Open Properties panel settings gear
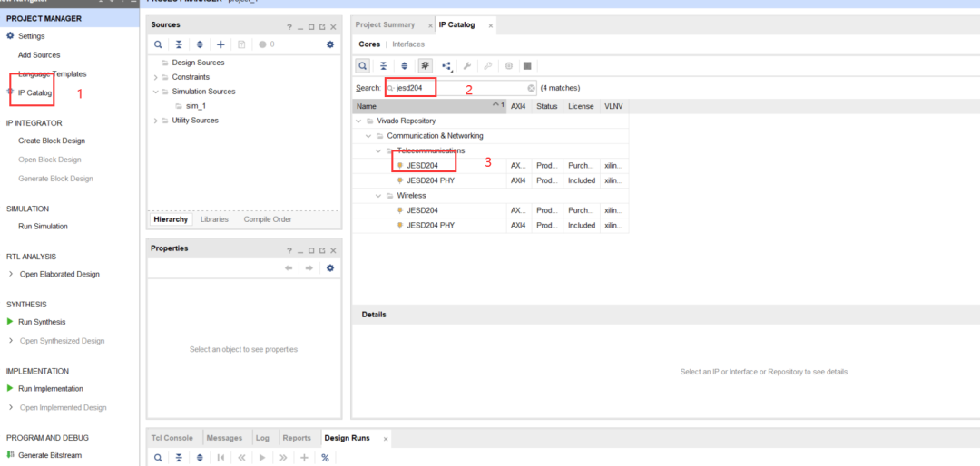The image size is (980, 466). tap(330, 268)
